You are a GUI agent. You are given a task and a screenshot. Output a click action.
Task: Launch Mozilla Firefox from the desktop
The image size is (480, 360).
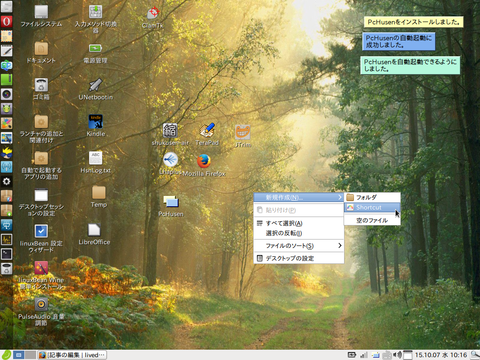coord(204,162)
